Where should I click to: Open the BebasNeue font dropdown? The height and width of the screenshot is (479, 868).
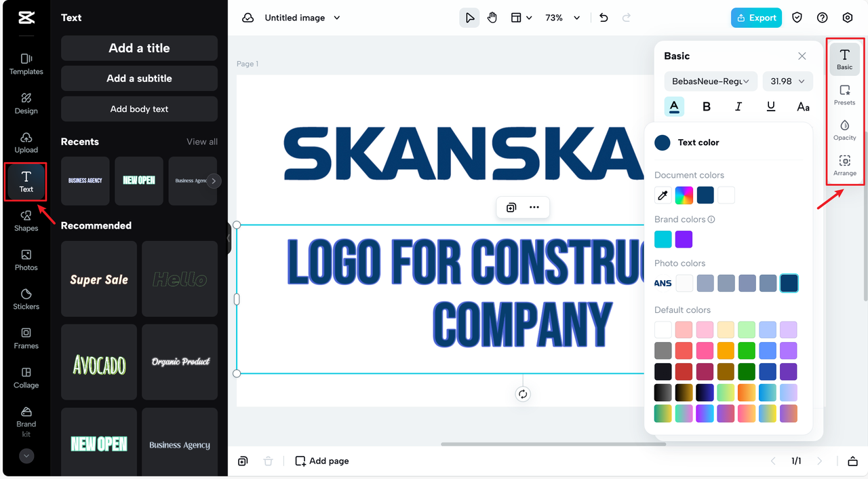pos(711,81)
